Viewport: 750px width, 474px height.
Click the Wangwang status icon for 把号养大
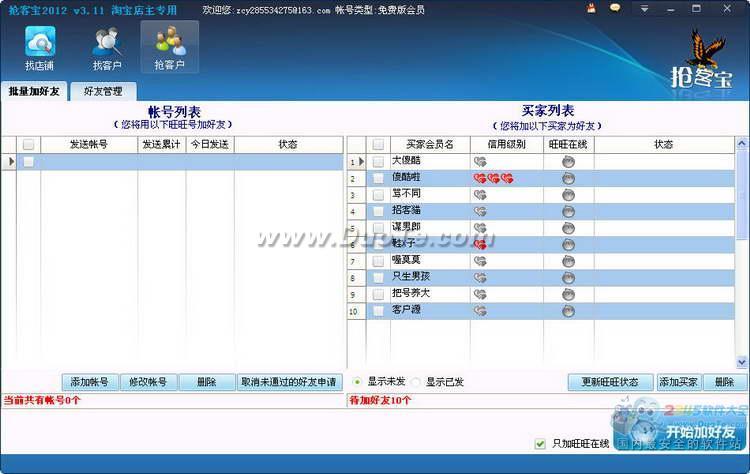coord(568,294)
